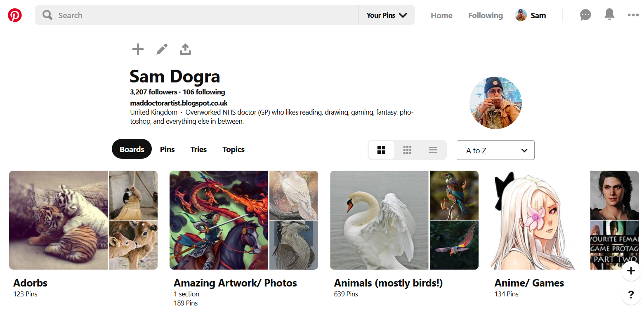Open the three-dot more options menu
Image resolution: width=644 pixels, height=310 pixels.
pos(633,15)
